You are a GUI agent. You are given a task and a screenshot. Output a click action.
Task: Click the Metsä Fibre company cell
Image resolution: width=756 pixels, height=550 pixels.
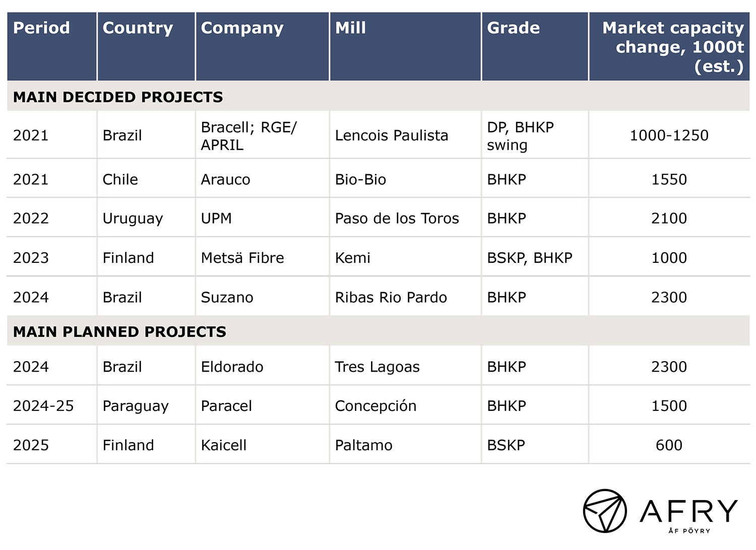click(242, 258)
